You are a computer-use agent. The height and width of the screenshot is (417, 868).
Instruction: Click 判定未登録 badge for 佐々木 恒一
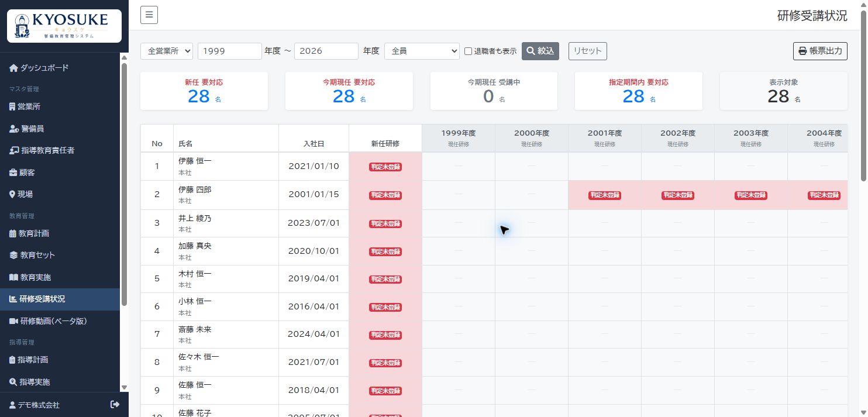click(385, 363)
